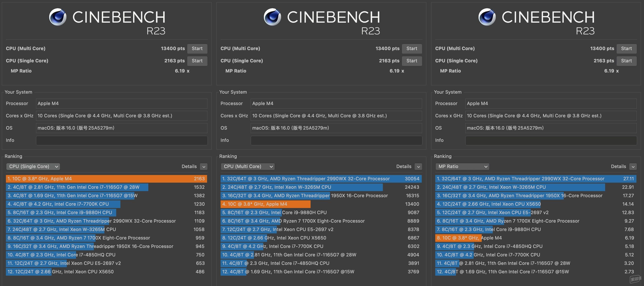
Task: Select Ryzen 7 1700X row with ratio 9.27
Action: click(536, 221)
